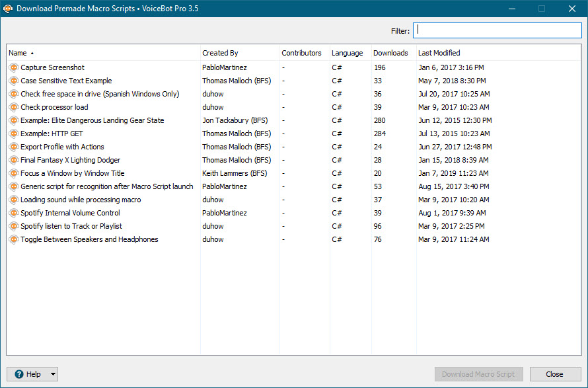
Task: Click the download count 284
Action: tap(380, 134)
